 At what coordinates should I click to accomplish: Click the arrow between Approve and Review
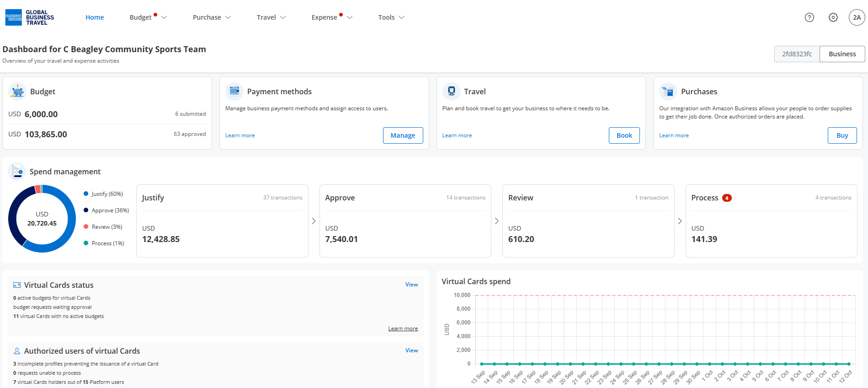(497, 221)
